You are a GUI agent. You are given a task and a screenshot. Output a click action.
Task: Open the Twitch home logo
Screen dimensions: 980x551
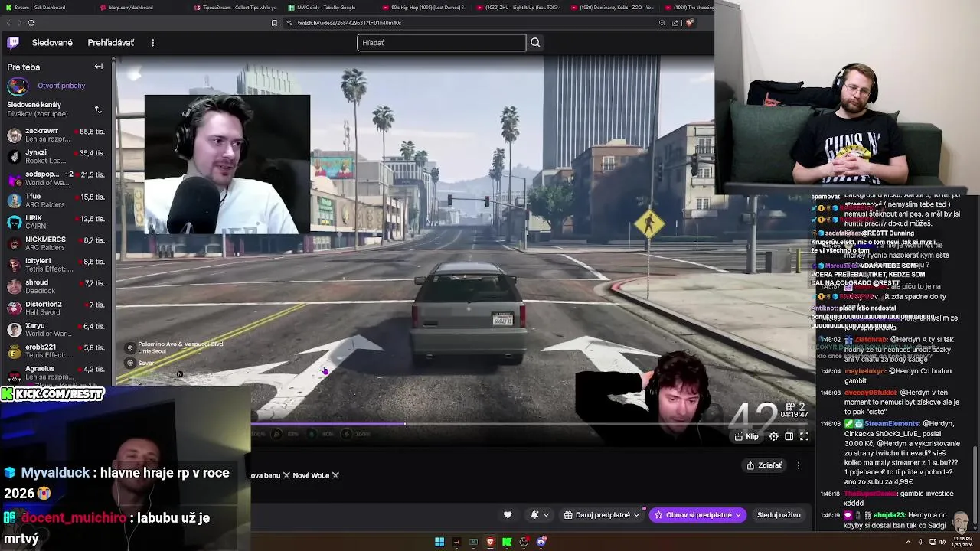[13, 42]
